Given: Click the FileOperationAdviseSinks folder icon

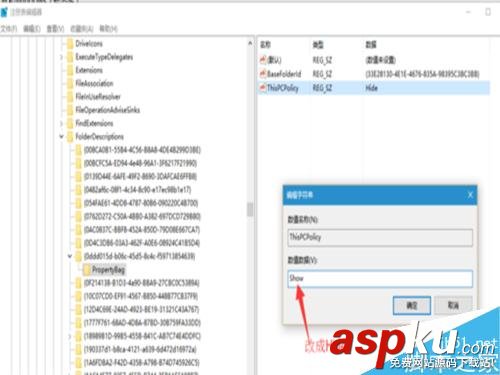Looking at the screenshot, I should coord(70,110).
